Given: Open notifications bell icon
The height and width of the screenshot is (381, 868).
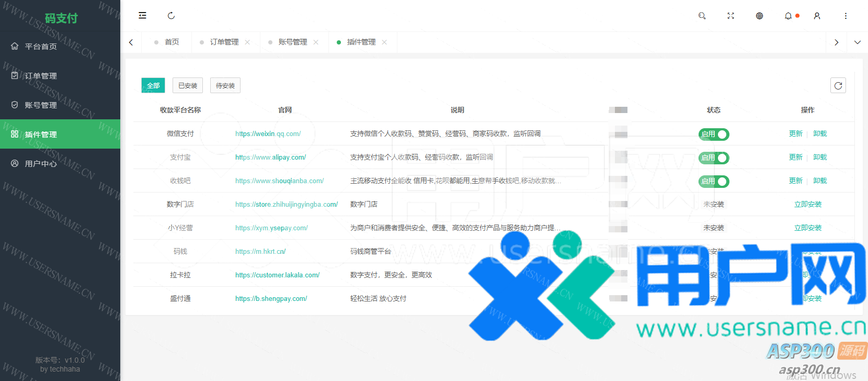Looking at the screenshot, I should click(788, 16).
